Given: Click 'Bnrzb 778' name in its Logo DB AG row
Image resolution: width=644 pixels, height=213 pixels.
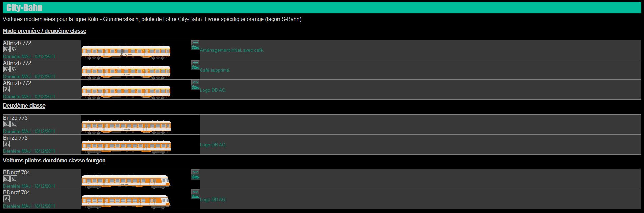Looking at the screenshot, I should click(16, 138).
